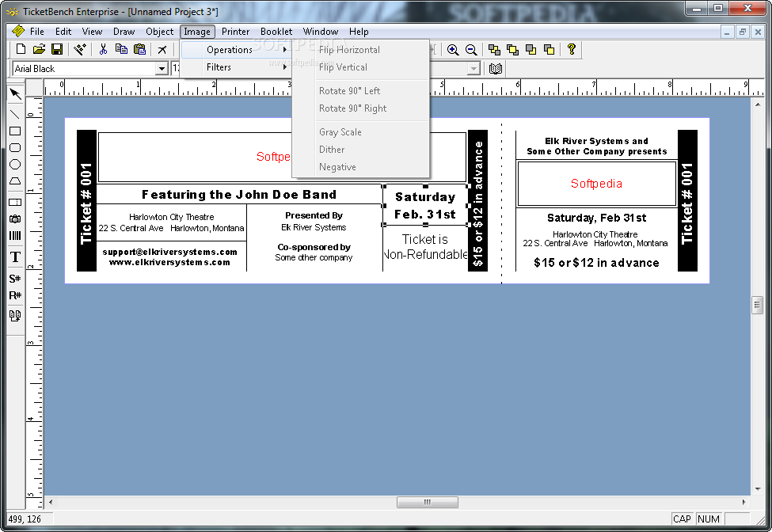
Task: Select the R# numbering tool
Action: click(x=15, y=295)
